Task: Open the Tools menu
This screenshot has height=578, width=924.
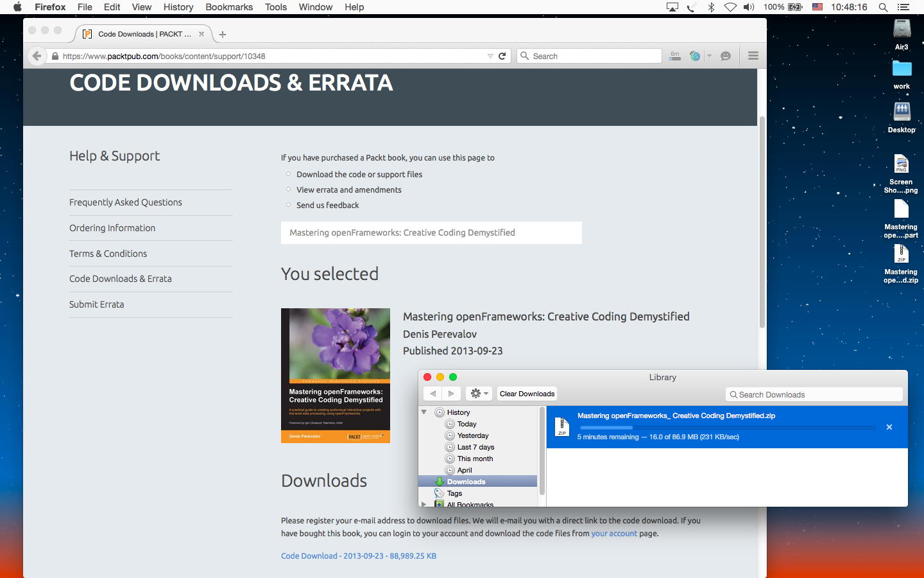Action: (x=276, y=7)
